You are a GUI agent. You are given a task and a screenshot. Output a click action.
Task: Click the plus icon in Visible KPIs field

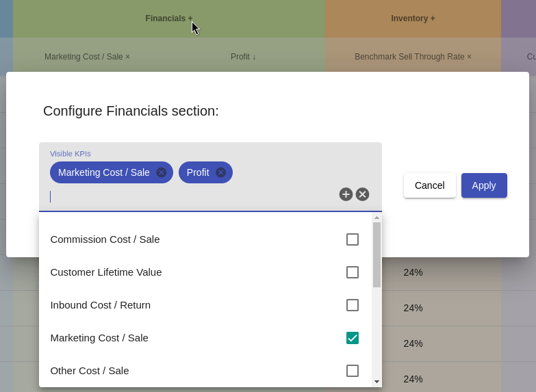pos(346,194)
